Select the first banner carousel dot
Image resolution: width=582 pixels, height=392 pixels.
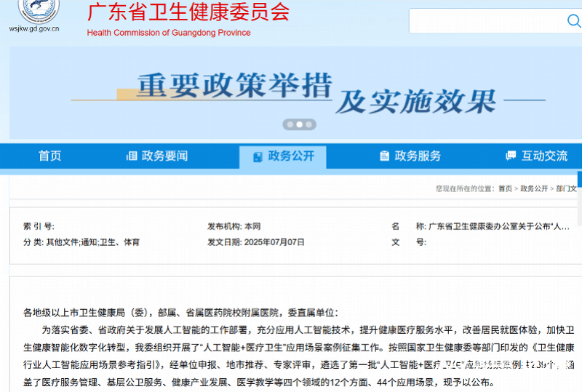(290, 124)
